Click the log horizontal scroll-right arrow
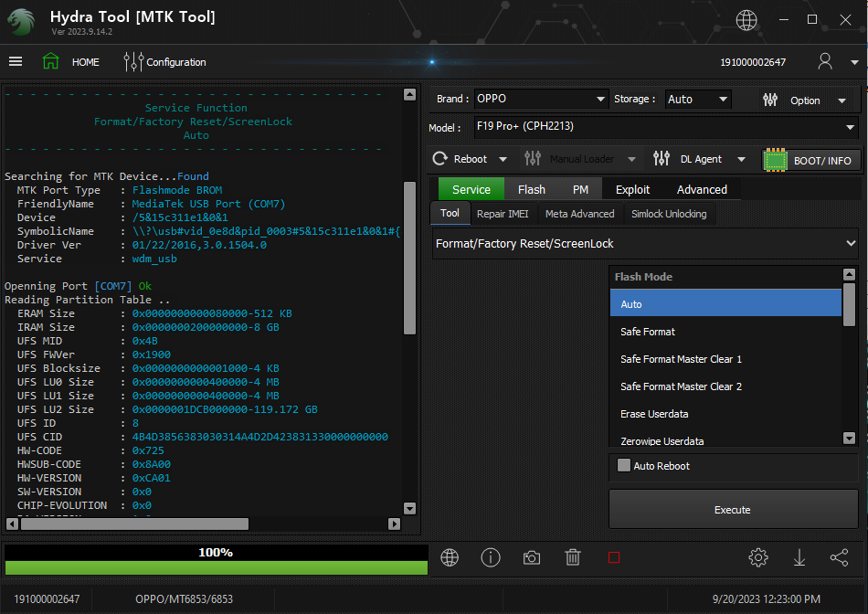This screenshot has width=868, height=614. coord(394,524)
